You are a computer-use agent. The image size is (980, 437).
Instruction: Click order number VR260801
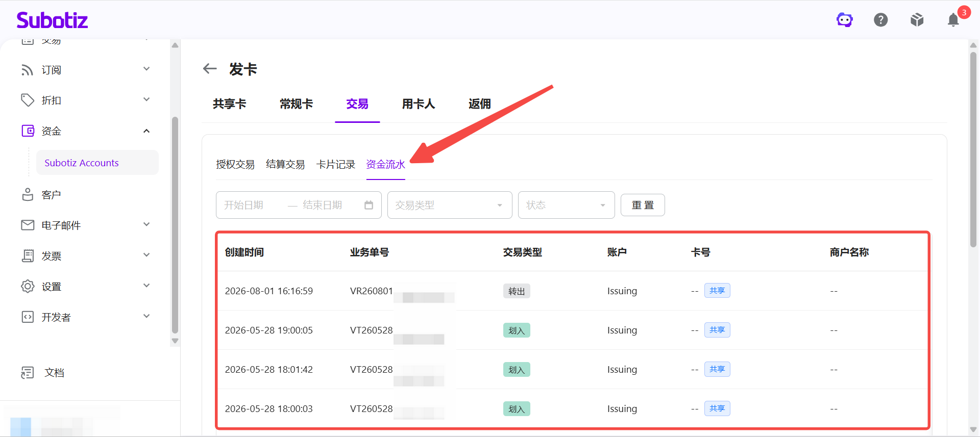pyautogui.click(x=372, y=291)
